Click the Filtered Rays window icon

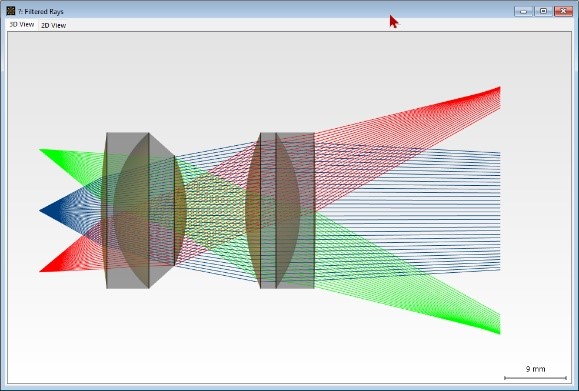coord(11,11)
